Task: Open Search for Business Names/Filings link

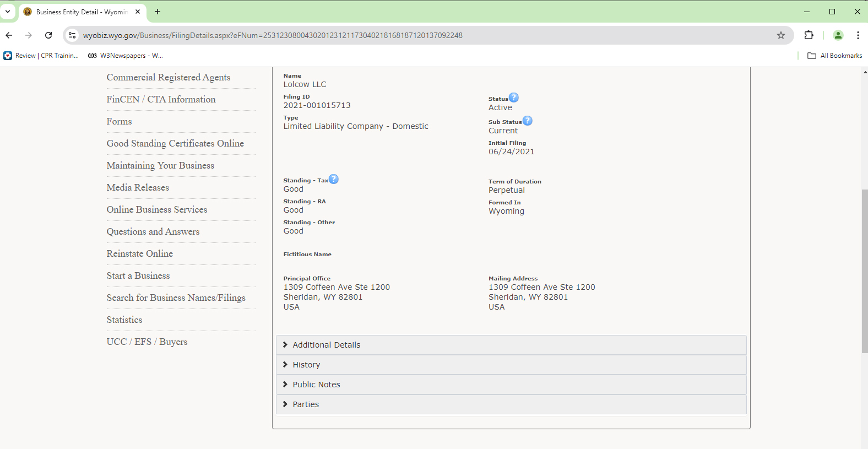Action: (x=176, y=297)
